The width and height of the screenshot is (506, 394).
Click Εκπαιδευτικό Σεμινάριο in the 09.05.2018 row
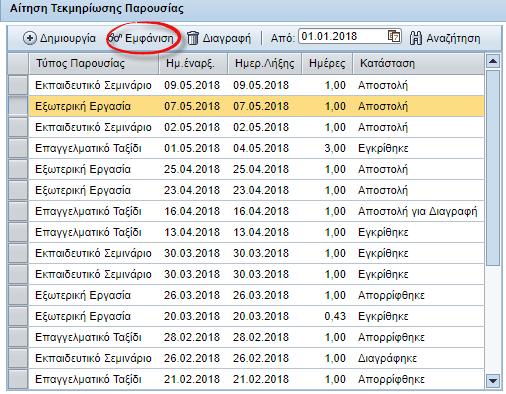point(93,85)
